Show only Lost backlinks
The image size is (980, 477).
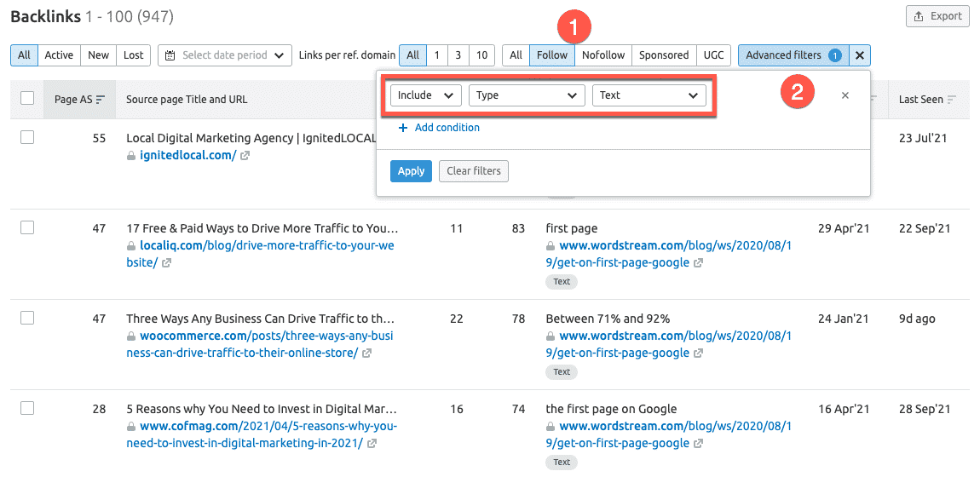coord(134,55)
